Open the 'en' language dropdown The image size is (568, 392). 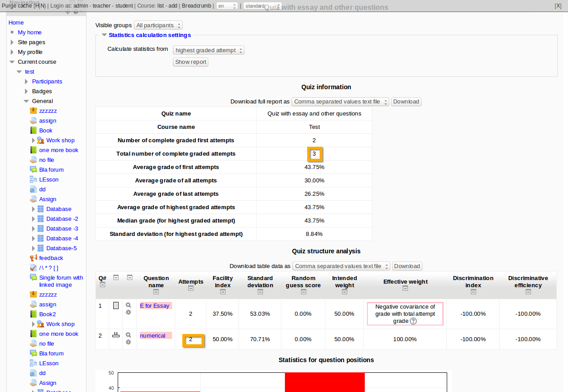pyautogui.click(x=227, y=6)
